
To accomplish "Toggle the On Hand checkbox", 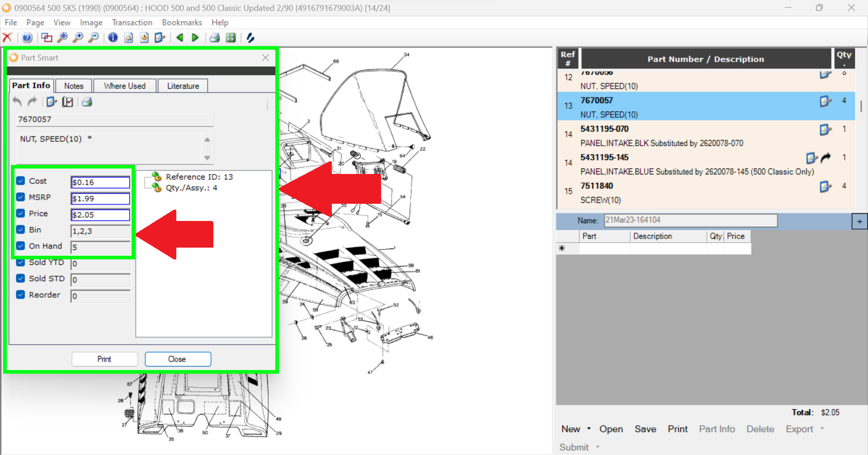I will coord(20,246).
